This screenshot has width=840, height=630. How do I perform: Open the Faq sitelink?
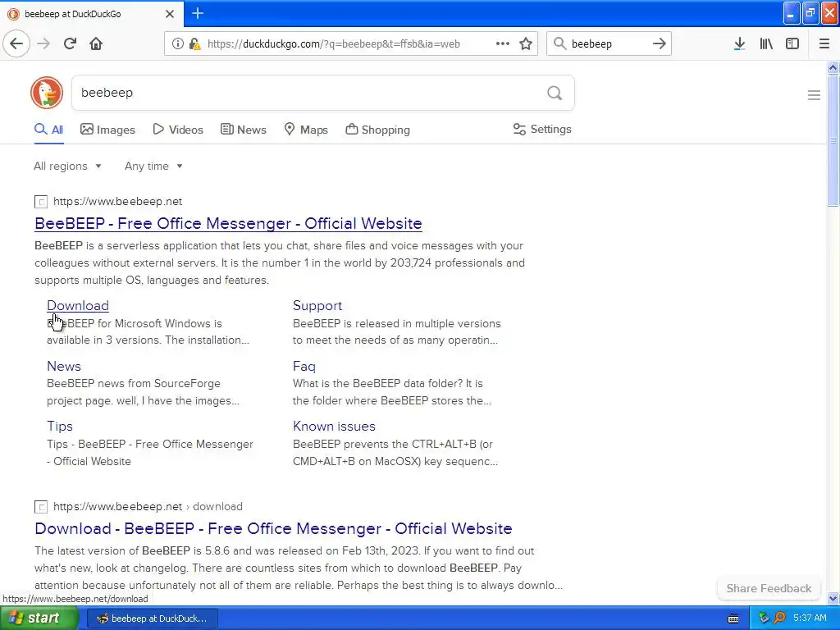(x=304, y=366)
